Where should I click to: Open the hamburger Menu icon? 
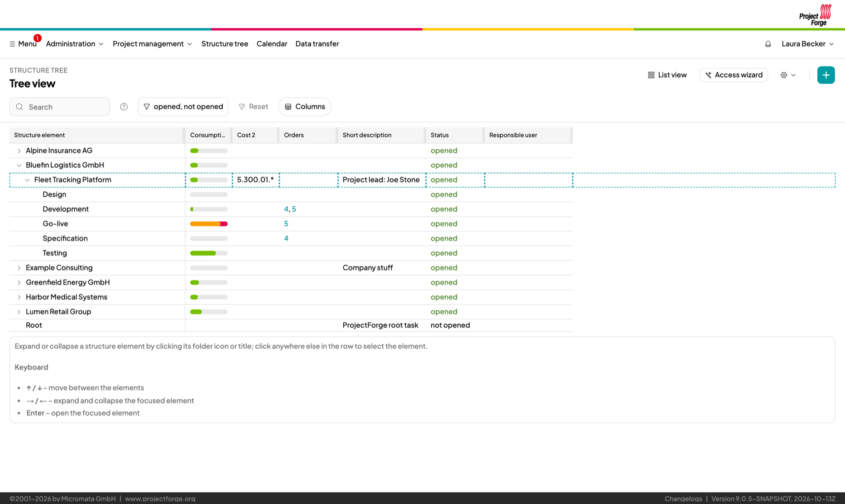pos(12,44)
